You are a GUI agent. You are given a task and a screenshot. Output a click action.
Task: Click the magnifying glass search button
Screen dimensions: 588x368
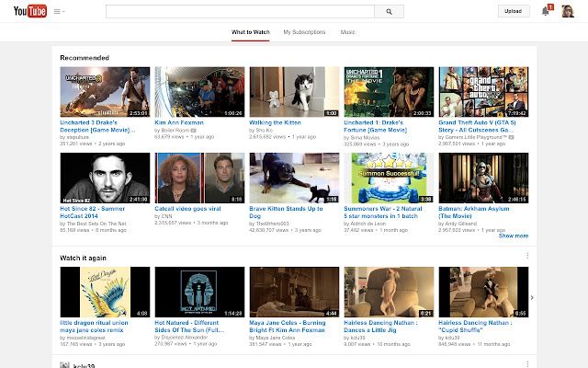[x=389, y=12]
